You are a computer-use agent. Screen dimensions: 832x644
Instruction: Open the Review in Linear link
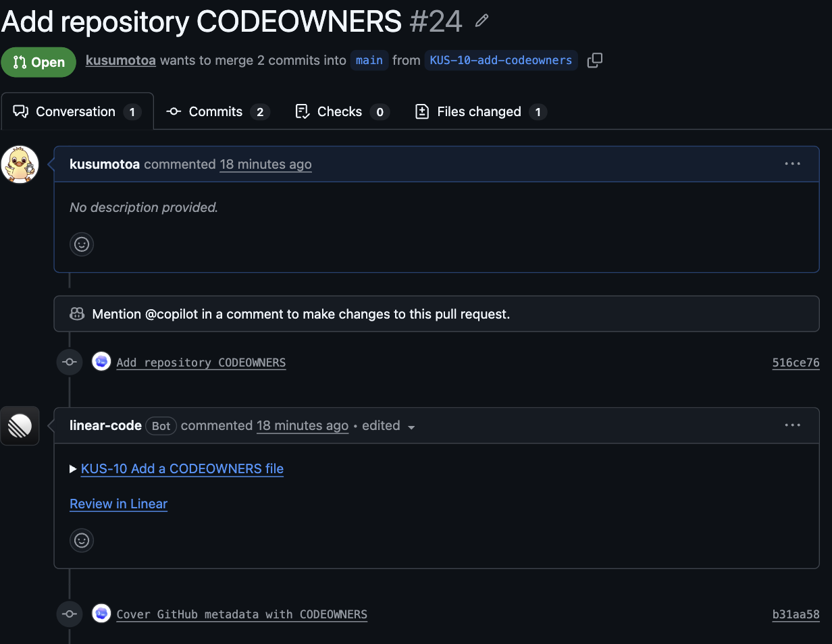(x=119, y=504)
